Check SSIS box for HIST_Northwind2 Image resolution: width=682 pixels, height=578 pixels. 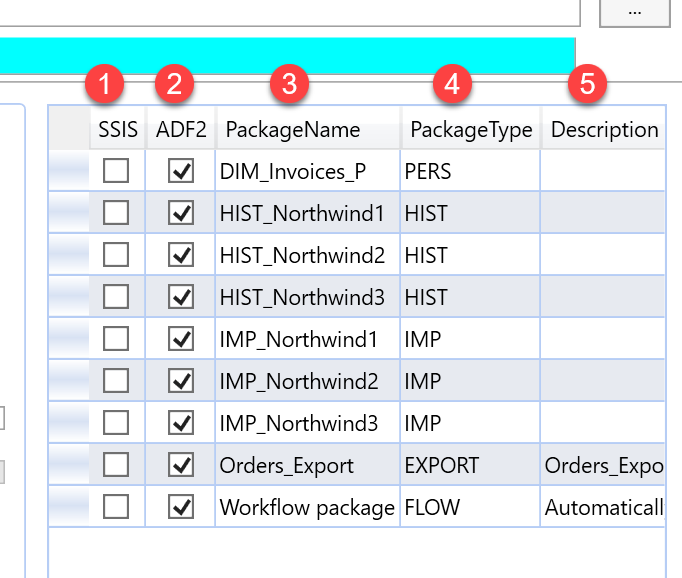[116, 254]
